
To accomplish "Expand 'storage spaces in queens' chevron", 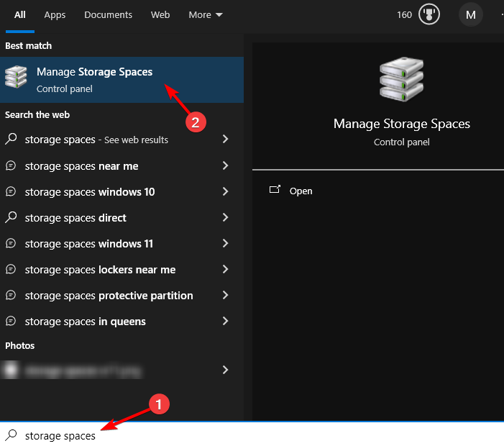I will (225, 321).
